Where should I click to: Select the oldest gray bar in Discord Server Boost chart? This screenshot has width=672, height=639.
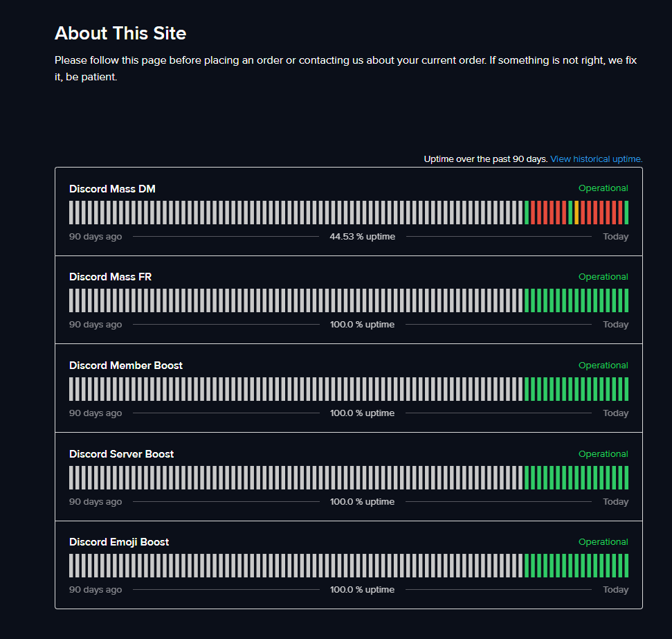pyautogui.click(x=71, y=478)
